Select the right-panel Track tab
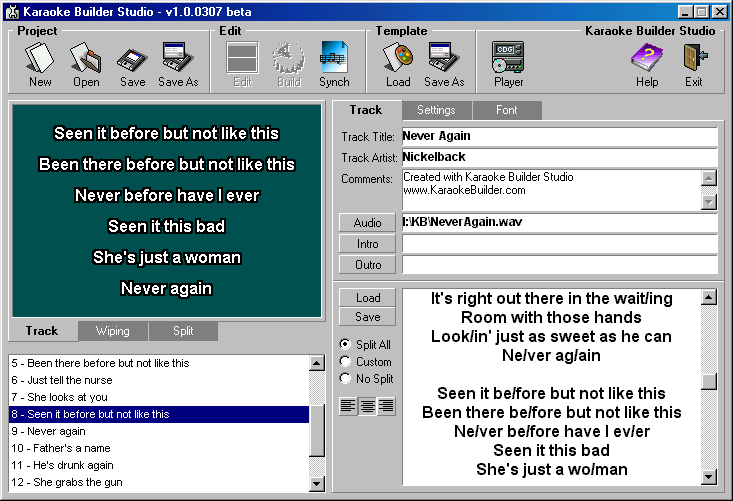The height and width of the screenshot is (501, 733). (366, 110)
